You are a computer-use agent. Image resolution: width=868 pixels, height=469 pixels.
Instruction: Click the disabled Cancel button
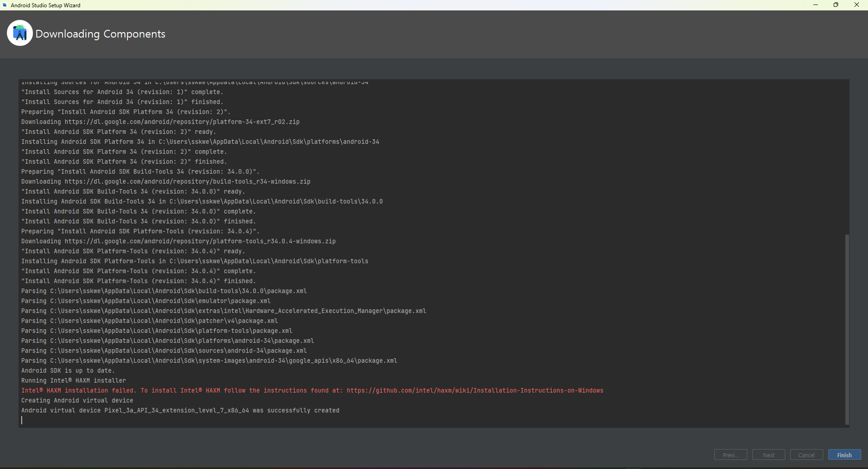(806, 455)
